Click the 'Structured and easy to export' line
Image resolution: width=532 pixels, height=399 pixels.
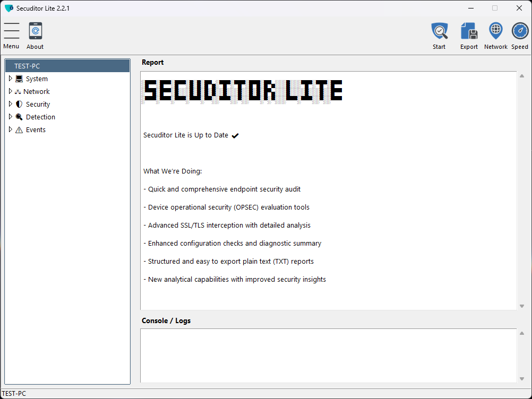229,262
